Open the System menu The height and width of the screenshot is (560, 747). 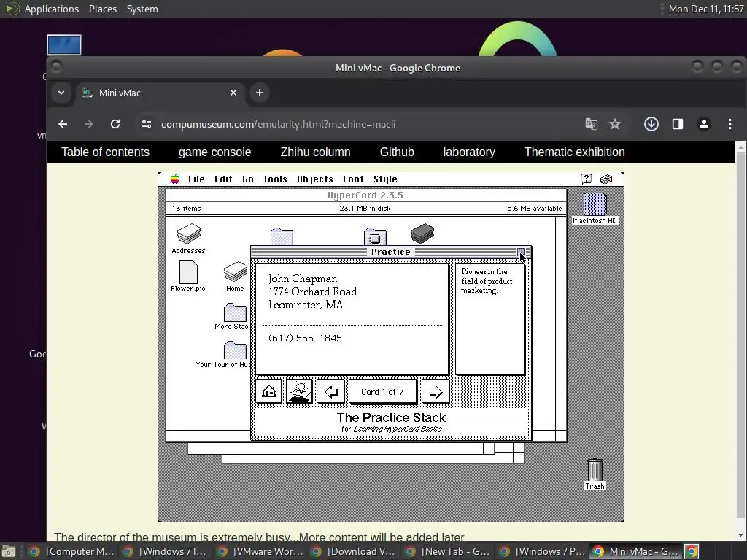click(x=142, y=9)
